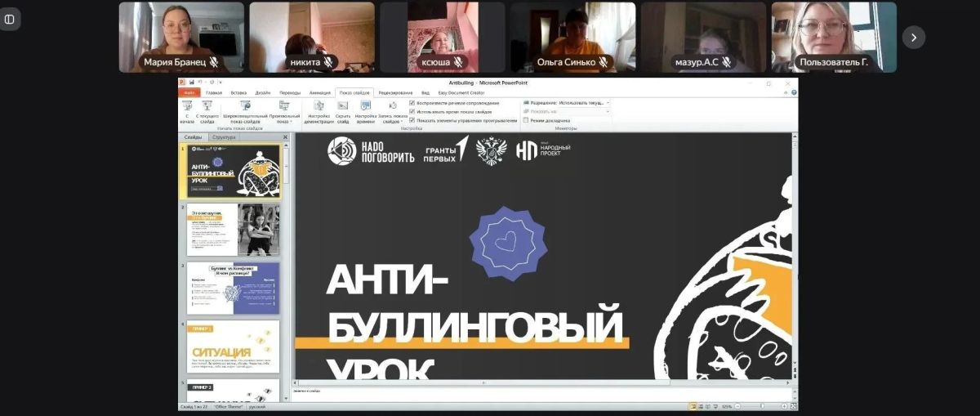Select Показ слайдов ribbon tab
The height and width of the screenshot is (416, 980).
coord(354,92)
